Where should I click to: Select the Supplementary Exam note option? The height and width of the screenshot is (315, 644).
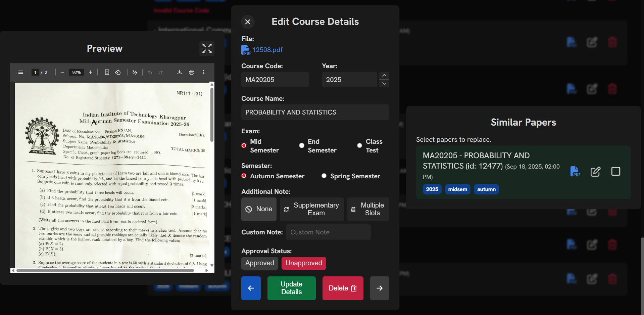312,209
